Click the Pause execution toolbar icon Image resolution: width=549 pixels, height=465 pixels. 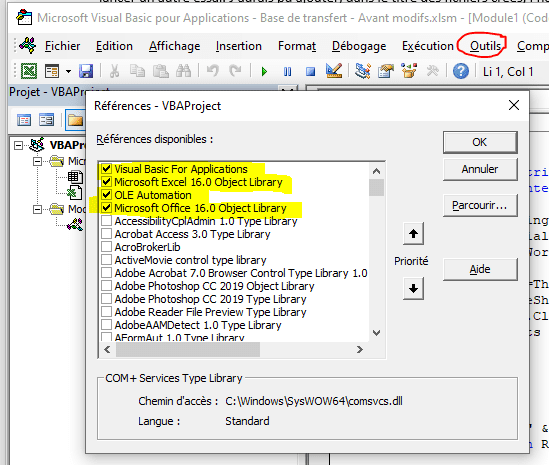point(287,72)
